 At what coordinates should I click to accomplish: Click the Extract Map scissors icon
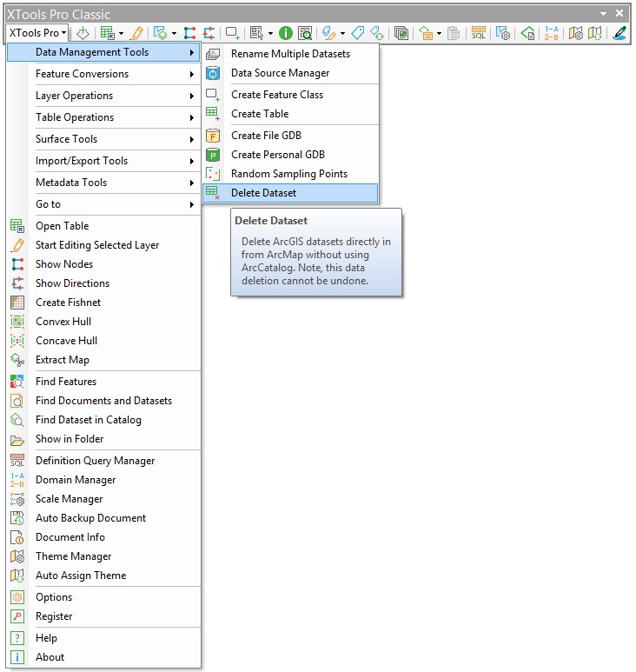click(17, 360)
